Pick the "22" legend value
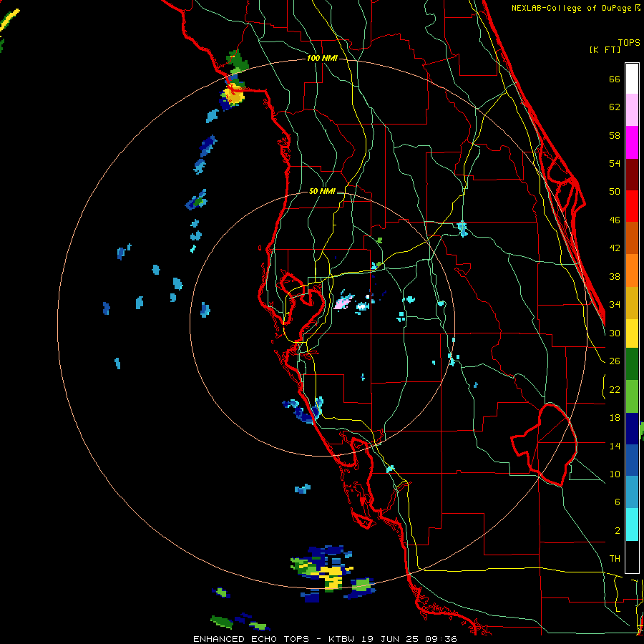The width and height of the screenshot is (644, 644). [x=615, y=389]
